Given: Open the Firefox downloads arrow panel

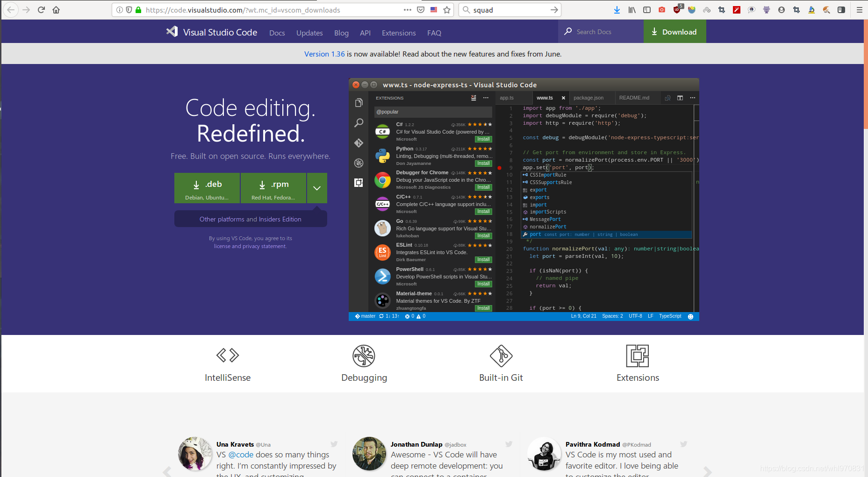Looking at the screenshot, I should [617, 10].
